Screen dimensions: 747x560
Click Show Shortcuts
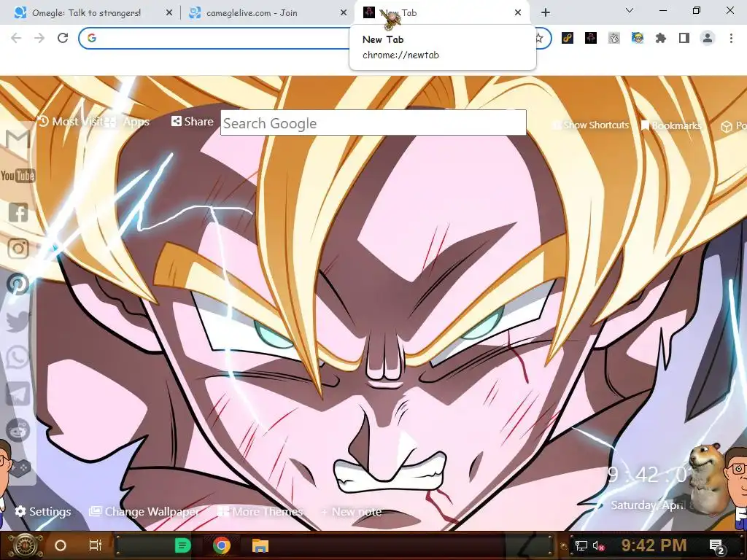[591, 125]
